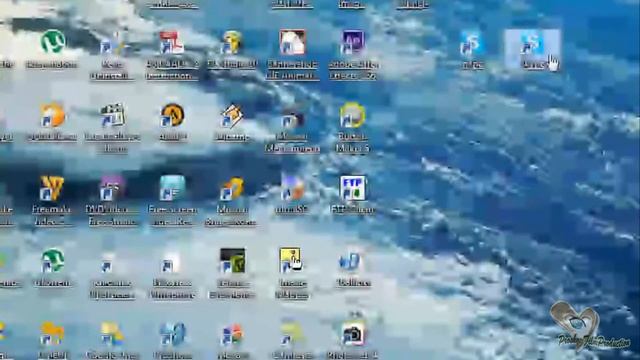Image resolution: width=640 pixels, height=360 pixels.
Task: Open the teal Free screen recorder icon
Action: pos(172,188)
